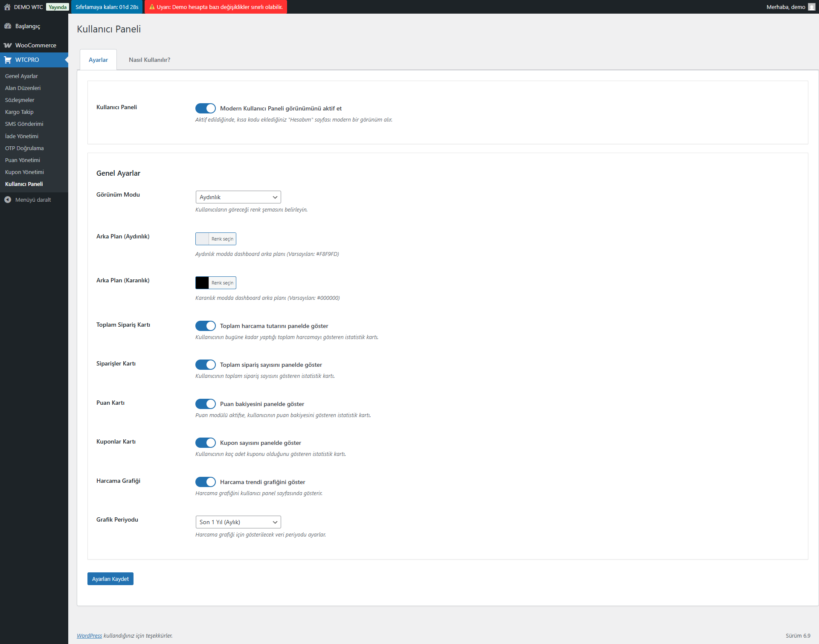Click the home icon next to DEMO WTC
Screen dimensions: 819x644
point(7,7)
